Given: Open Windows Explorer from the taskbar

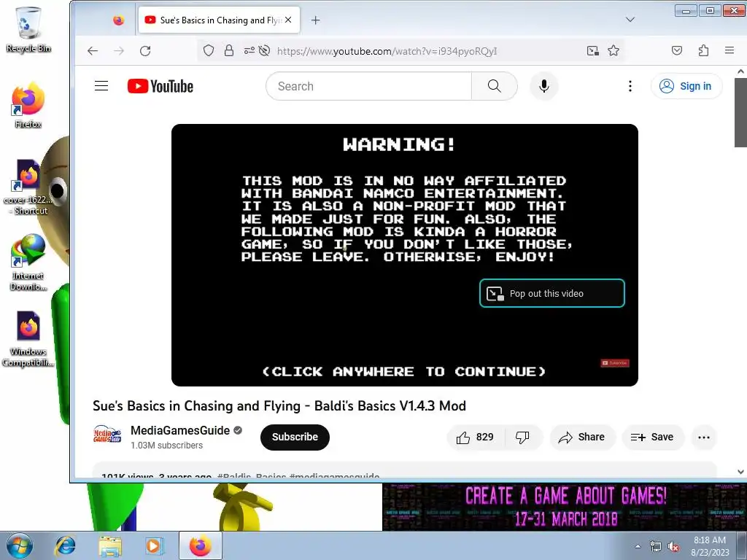Looking at the screenshot, I should click(110, 545).
